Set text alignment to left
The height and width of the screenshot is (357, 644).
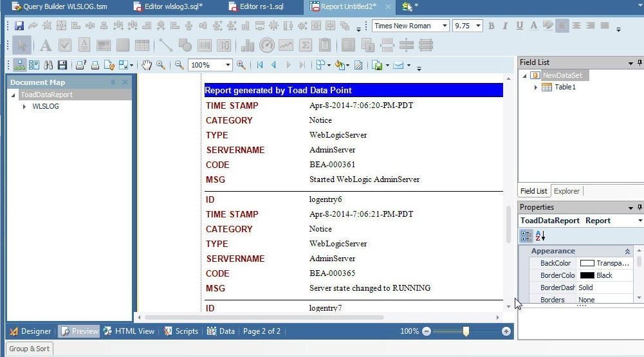pyautogui.click(x=562, y=26)
